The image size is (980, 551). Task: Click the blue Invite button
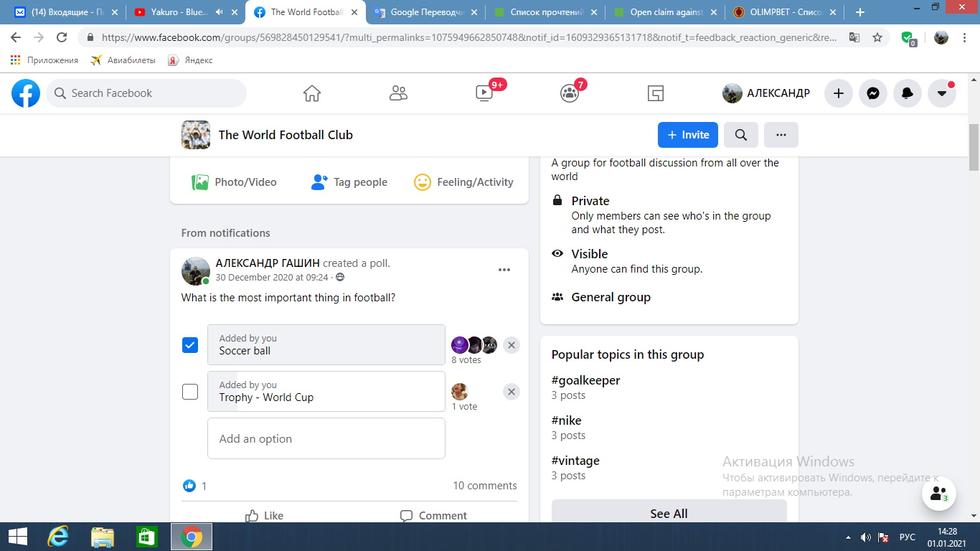click(687, 135)
